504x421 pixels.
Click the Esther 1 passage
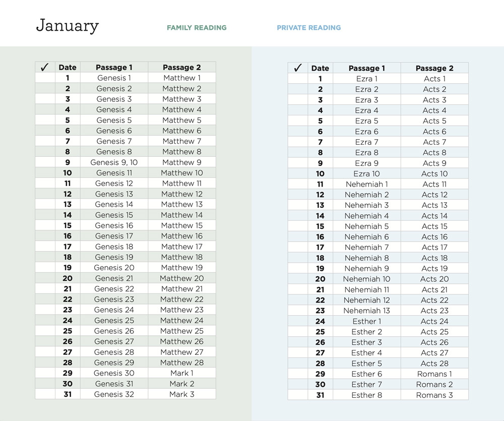click(x=366, y=321)
